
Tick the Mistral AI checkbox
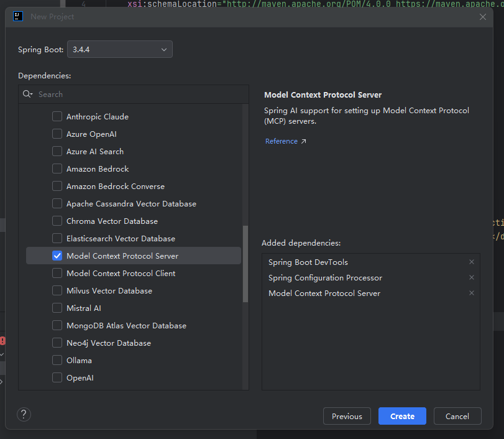[x=57, y=308]
